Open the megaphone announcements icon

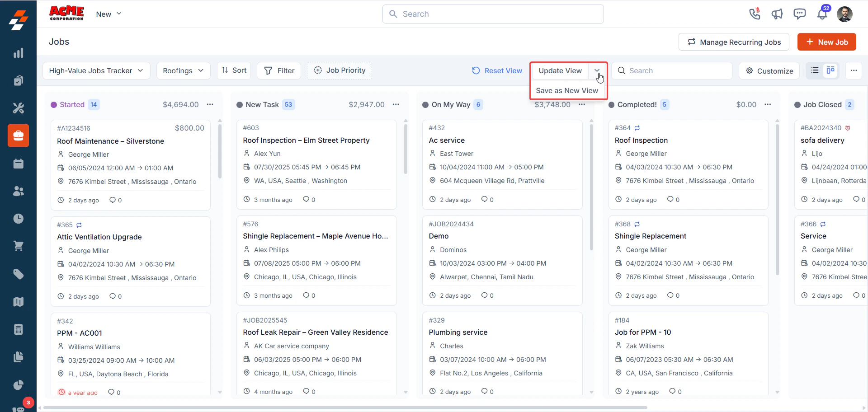coord(777,14)
